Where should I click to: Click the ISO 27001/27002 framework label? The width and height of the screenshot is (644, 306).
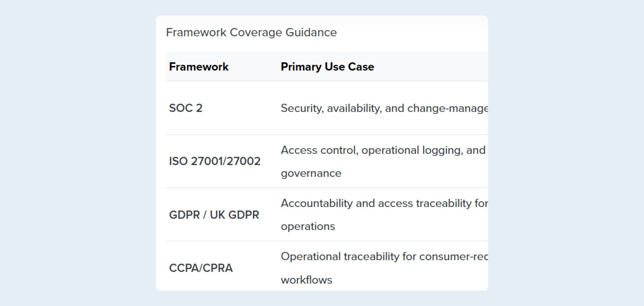pos(215,161)
